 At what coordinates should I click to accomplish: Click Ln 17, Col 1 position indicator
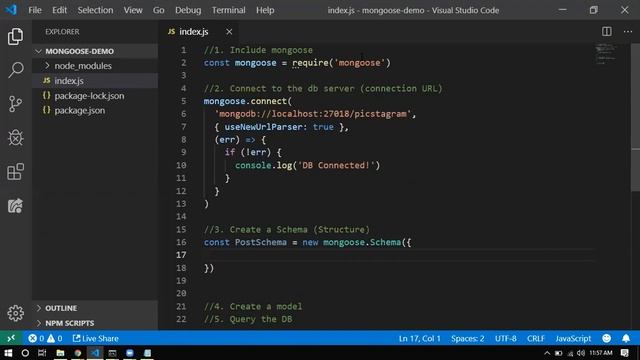(x=420, y=338)
